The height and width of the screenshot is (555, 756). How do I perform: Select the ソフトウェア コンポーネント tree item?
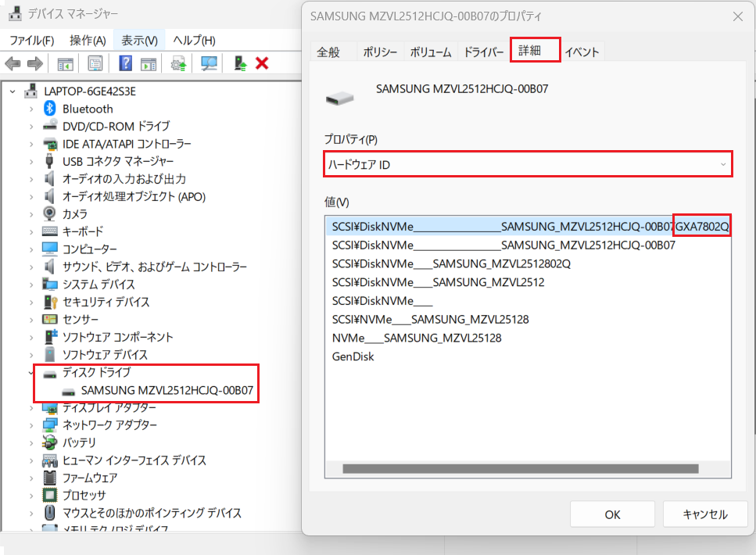tap(117, 337)
